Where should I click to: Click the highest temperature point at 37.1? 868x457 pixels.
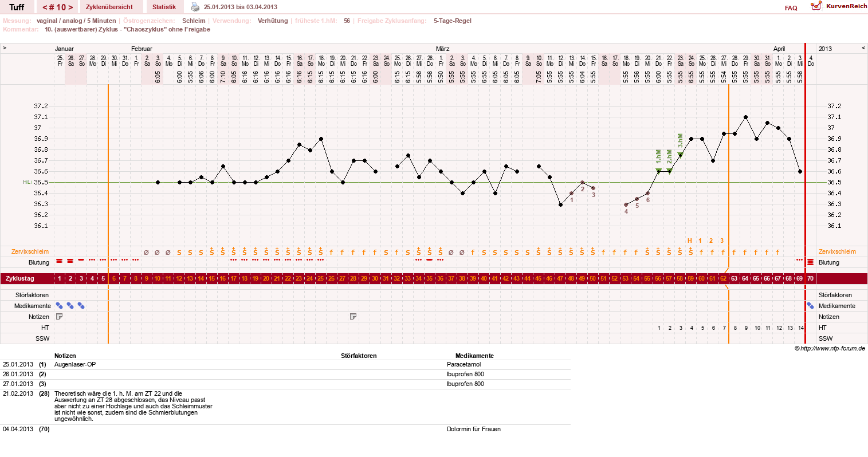pyautogui.click(x=745, y=117)
